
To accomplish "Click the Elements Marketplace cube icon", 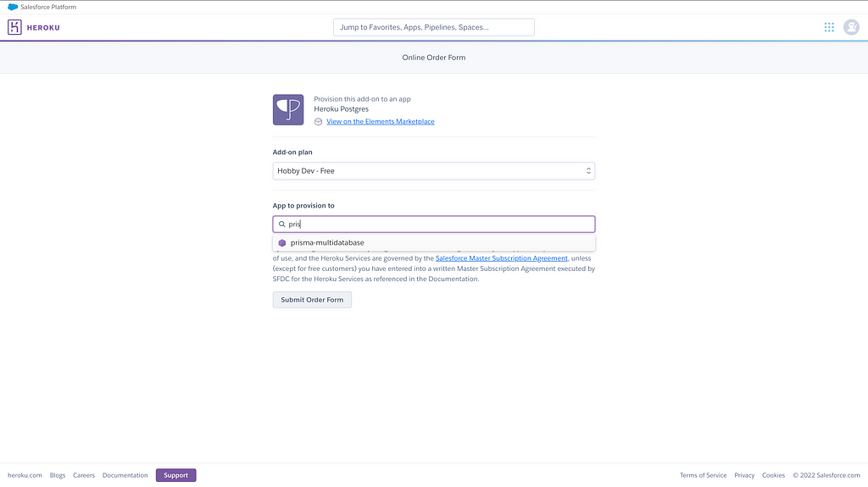I will click(319, 122).
